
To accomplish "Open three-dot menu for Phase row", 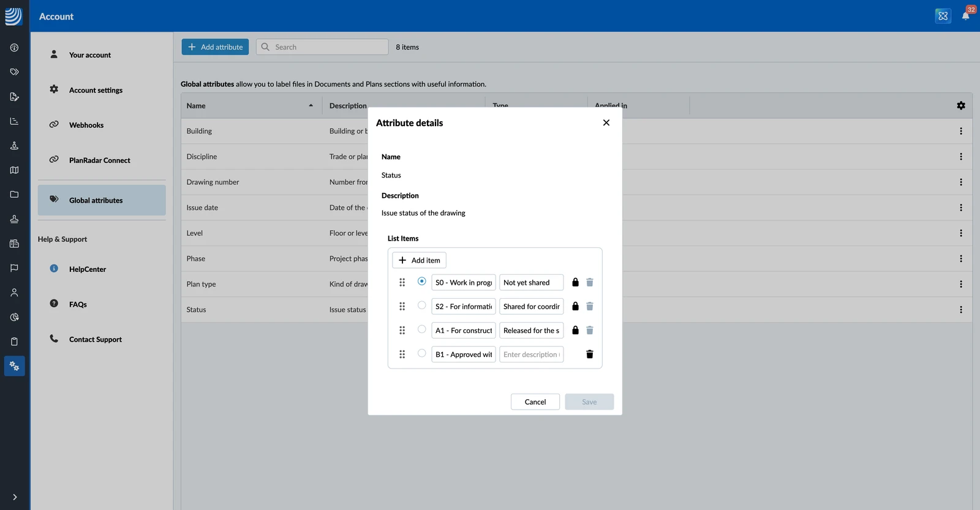I will click(x=961, y=258).
